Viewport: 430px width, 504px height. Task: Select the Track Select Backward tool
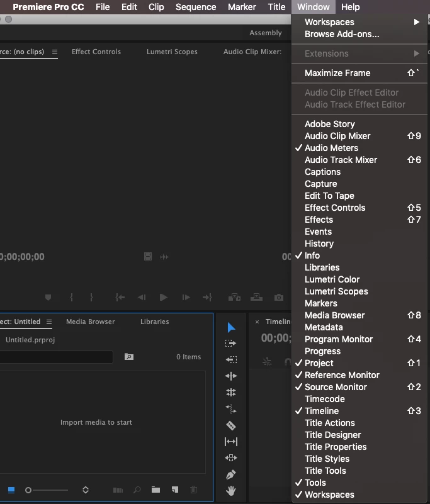(x=231, y=359)
